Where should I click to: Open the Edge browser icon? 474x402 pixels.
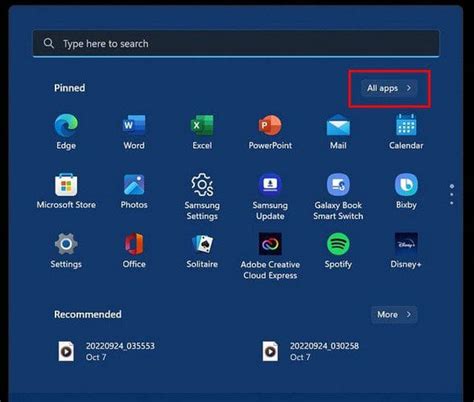[x=66, y=132]
